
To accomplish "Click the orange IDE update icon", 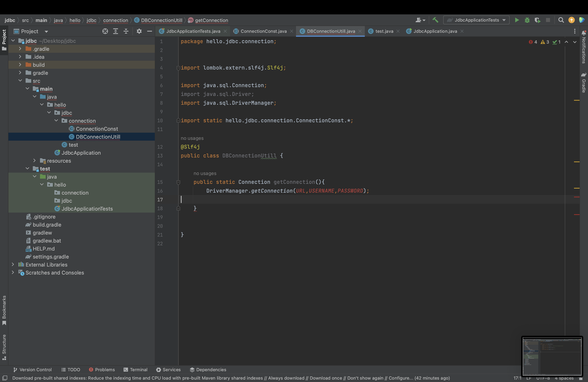I will coord(571,20).
